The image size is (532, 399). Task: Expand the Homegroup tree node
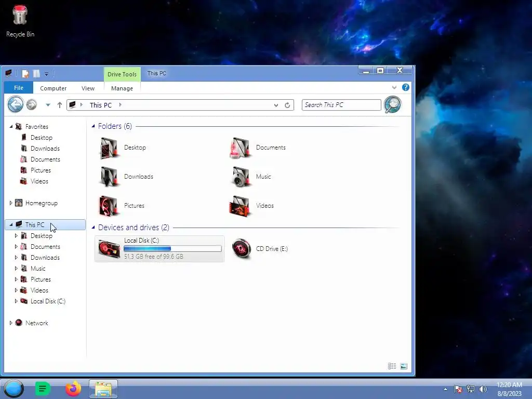click(11, 203)
